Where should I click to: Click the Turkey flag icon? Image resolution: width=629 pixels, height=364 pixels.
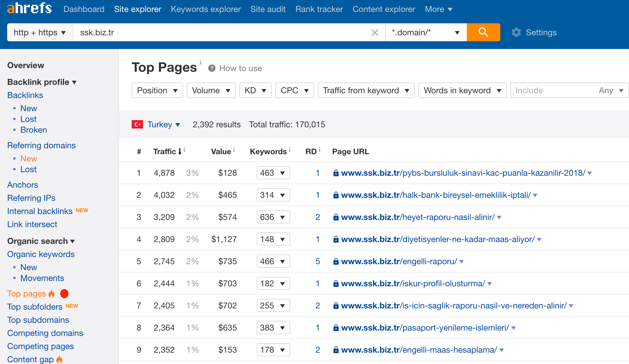[137, 124]
